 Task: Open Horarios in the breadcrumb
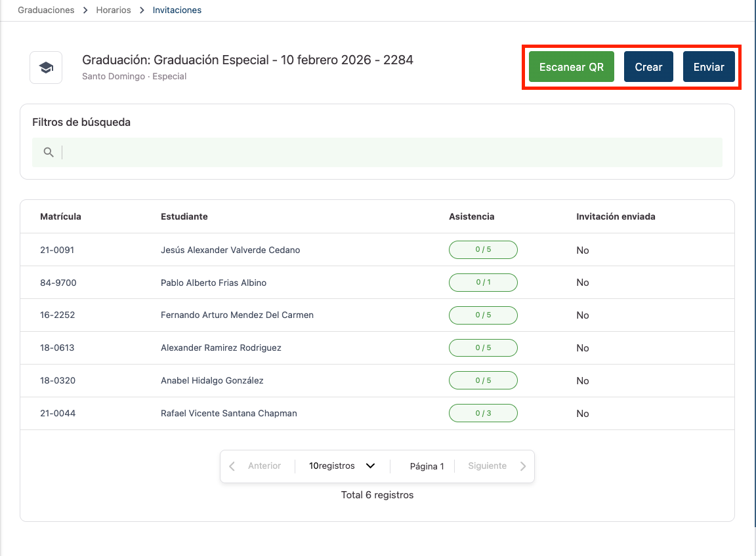[114, 10]
